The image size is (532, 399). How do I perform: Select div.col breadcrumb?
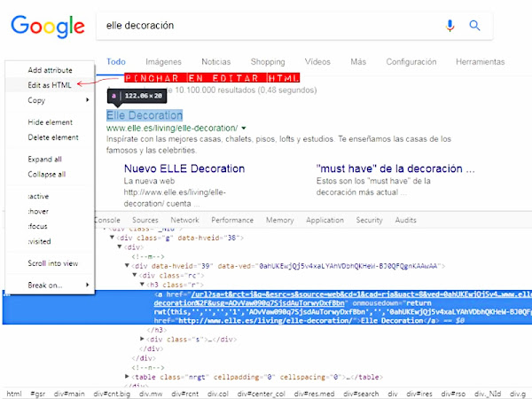click(x=218, y=394)
